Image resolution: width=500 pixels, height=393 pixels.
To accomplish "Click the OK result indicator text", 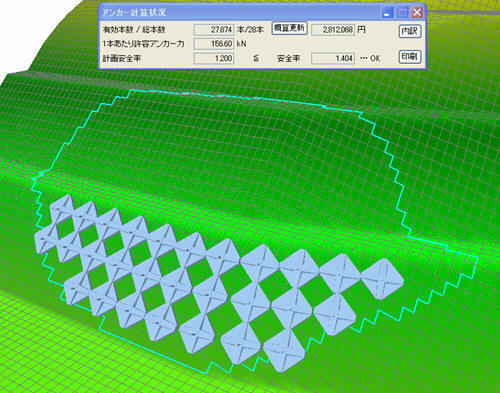I will coord(375,58).
